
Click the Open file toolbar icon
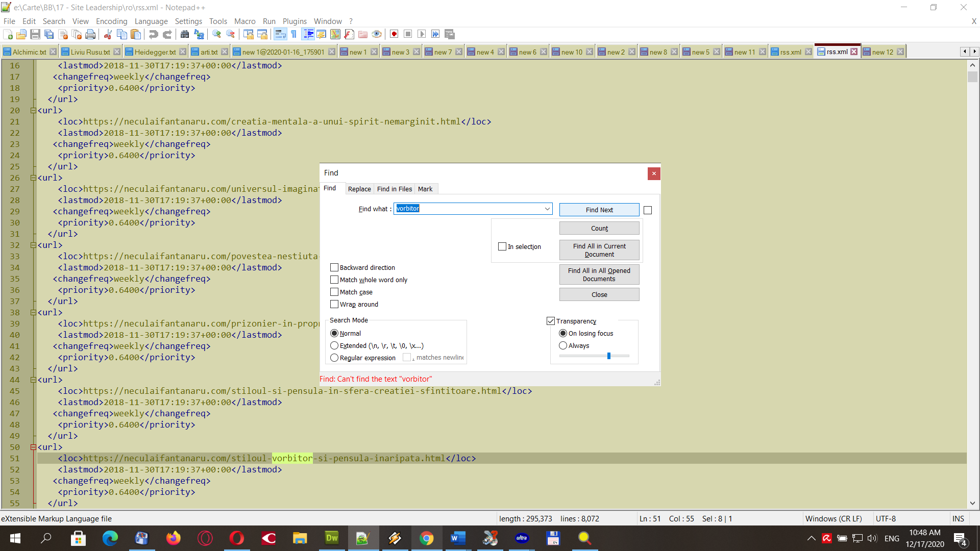21,34
